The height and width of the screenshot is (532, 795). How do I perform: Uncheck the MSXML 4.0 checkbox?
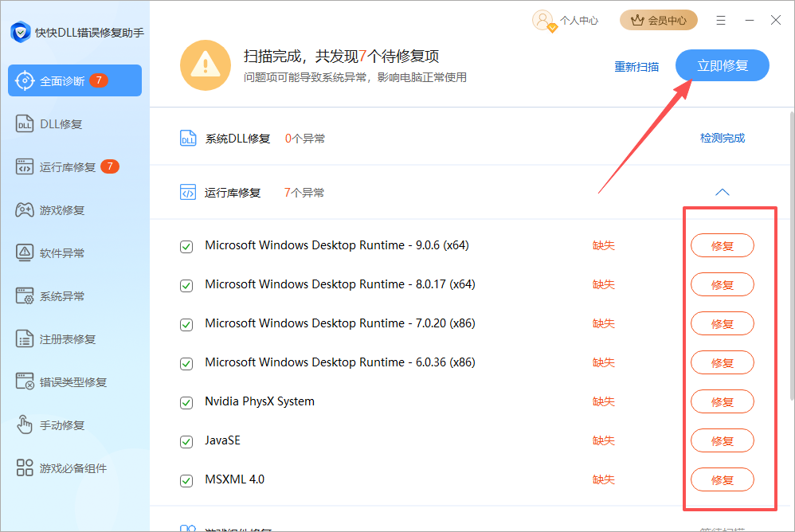coord(186,481)
